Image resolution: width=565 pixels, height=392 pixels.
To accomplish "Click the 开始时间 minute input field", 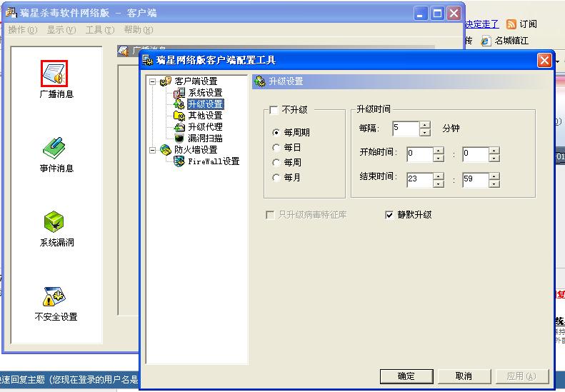I will click(476, 154).
